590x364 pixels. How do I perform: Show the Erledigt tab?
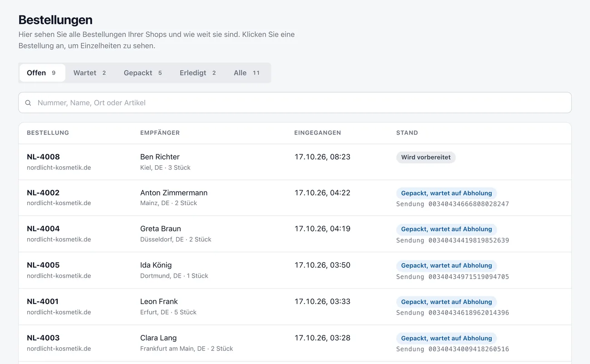(x=198, y=73)
